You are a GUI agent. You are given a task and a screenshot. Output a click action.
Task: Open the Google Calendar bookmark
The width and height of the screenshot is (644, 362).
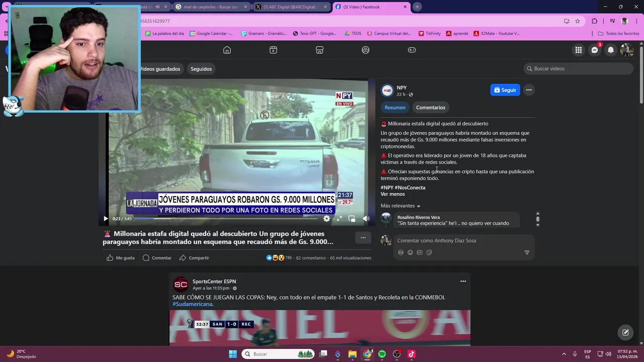tap(211, 34)
